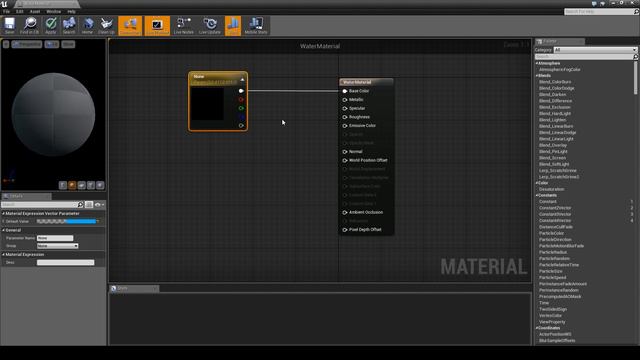Image resolution: width=640 pixels, height=360 pixels.
Task: Open the Edit menu
Action: (20, 11)
